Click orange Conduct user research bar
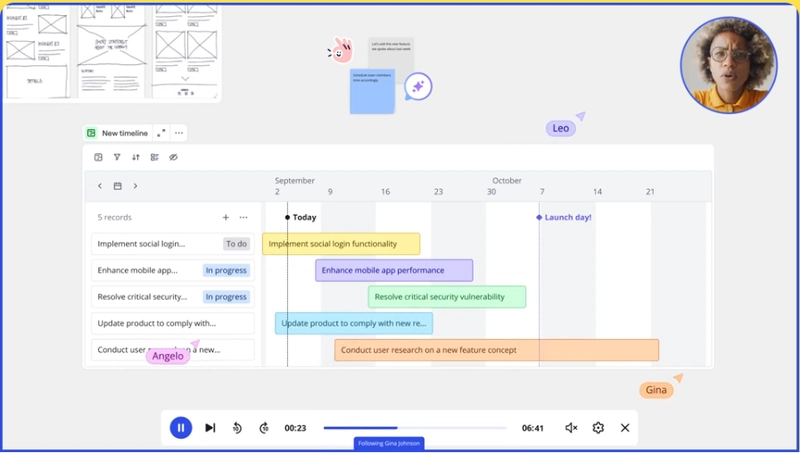800x453 pixels. (496, 350)
